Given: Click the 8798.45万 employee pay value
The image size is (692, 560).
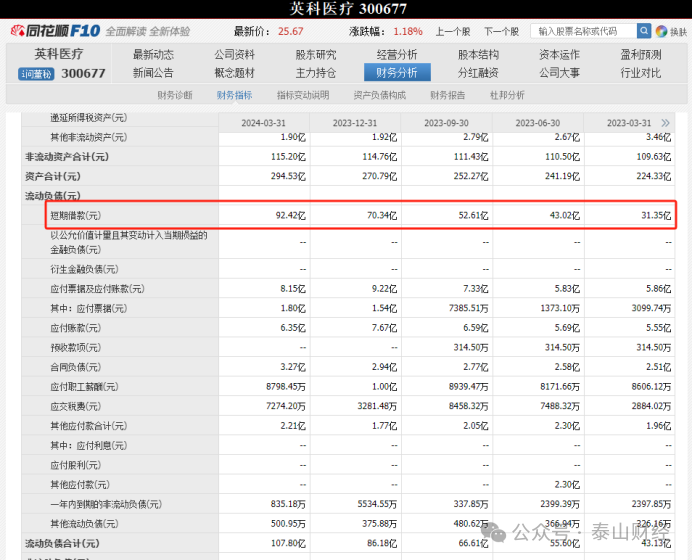Looking at the screenshot, I should tap(286, 387).
